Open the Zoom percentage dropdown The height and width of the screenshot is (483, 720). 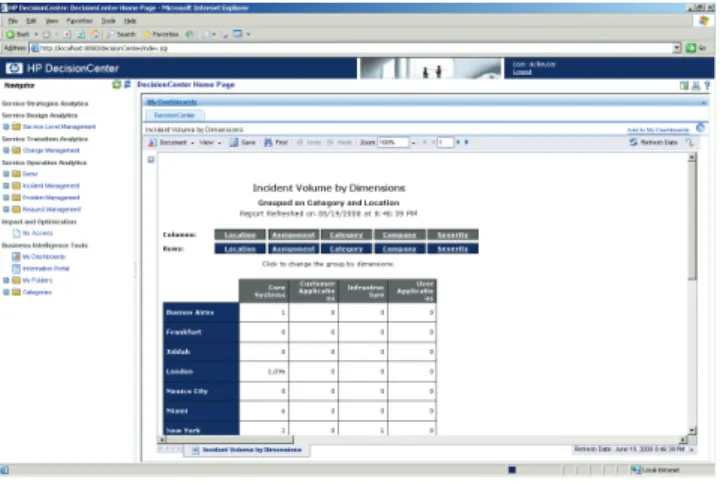coord(413,143)
